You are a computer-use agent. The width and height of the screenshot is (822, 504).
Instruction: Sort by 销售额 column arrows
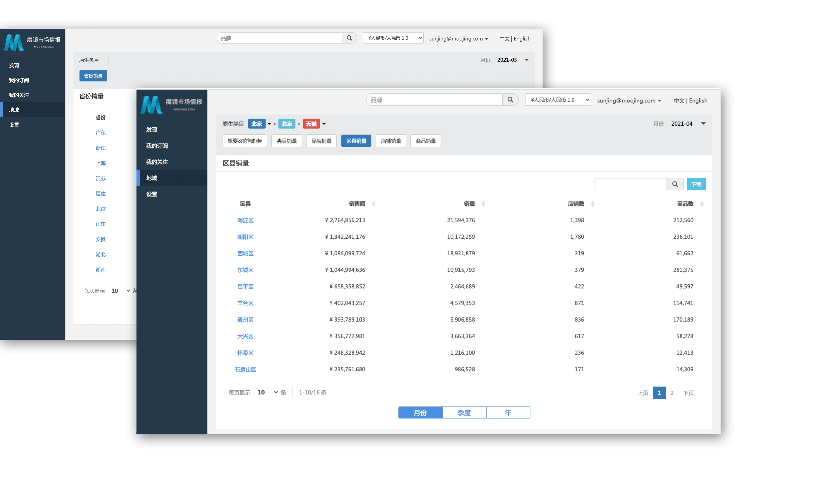[x=374, y=204]
